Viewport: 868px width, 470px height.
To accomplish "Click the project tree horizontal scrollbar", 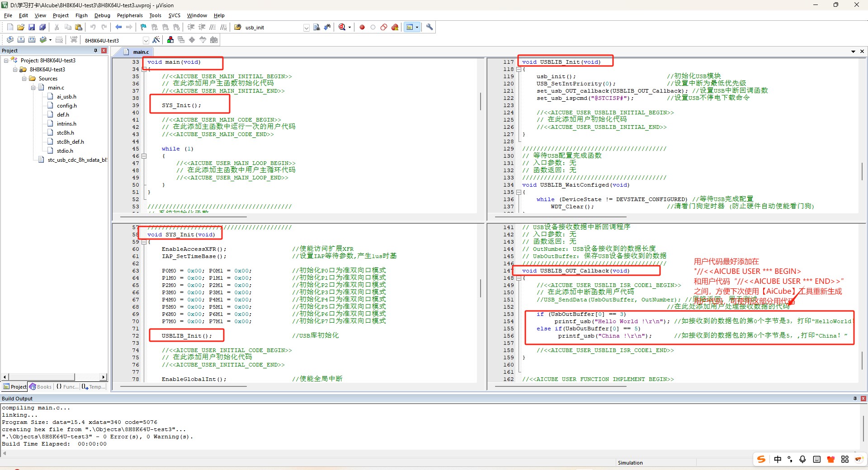I will tap(54, 377).
